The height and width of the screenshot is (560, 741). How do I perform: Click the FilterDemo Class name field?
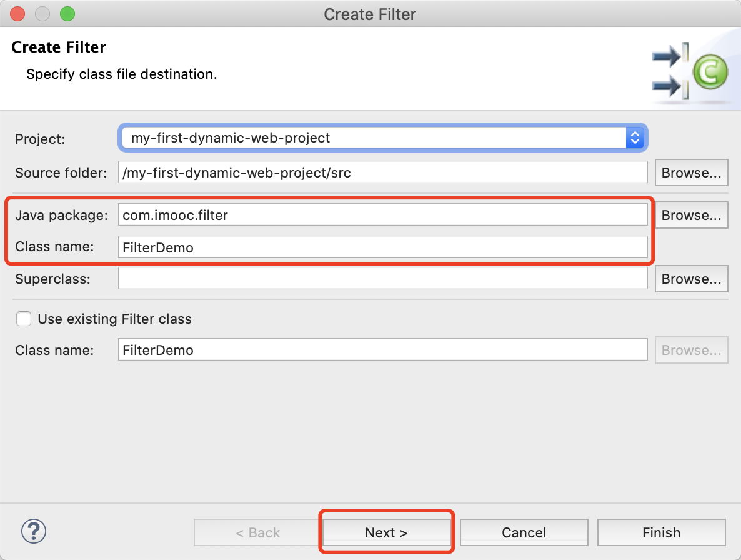382,247
